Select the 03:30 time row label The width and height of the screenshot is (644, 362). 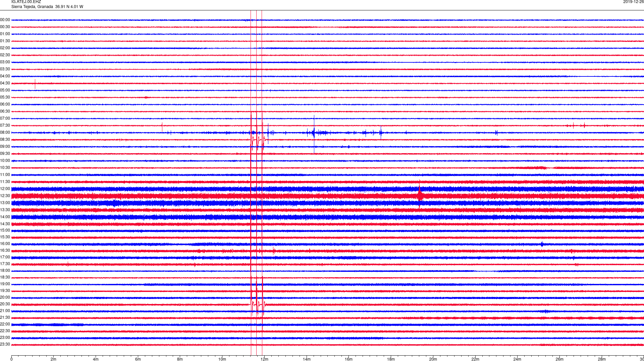[x=5, y=69]
